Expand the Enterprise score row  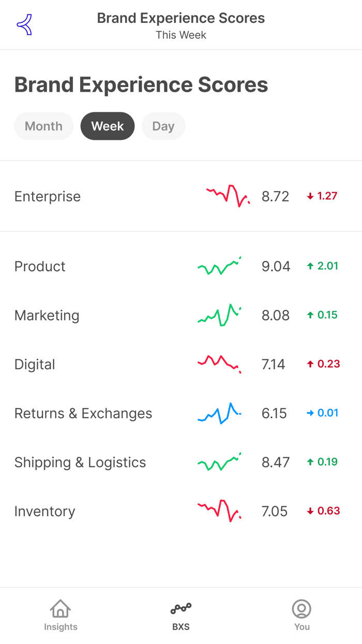click(x=181, y=196)
